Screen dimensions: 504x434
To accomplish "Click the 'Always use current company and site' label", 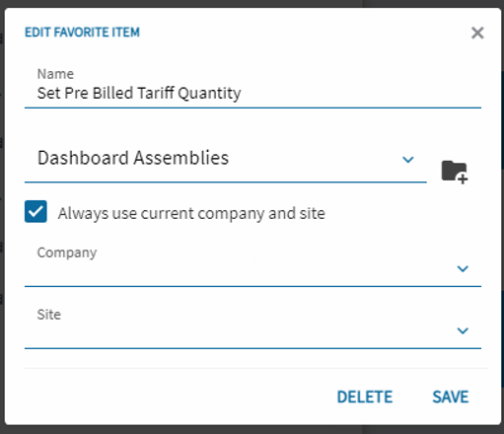I will [x=191, y=213].
